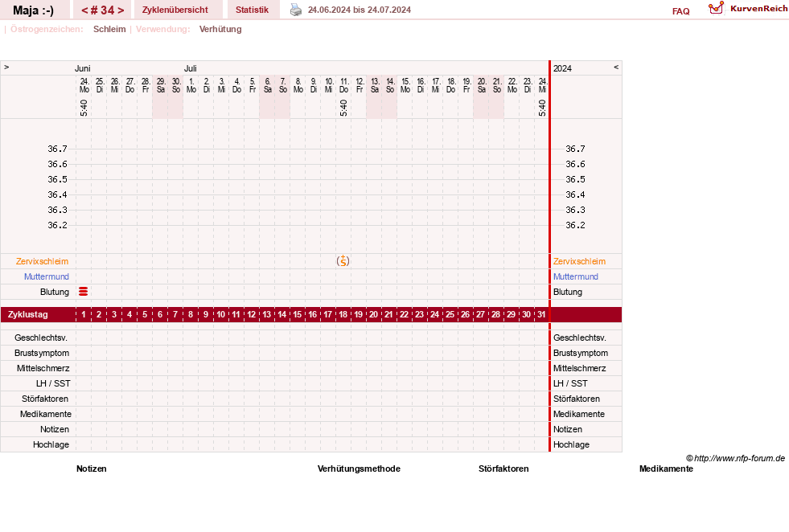Click left Mittelschmerz row label
The image size is (789, 532).
[43, 368]
